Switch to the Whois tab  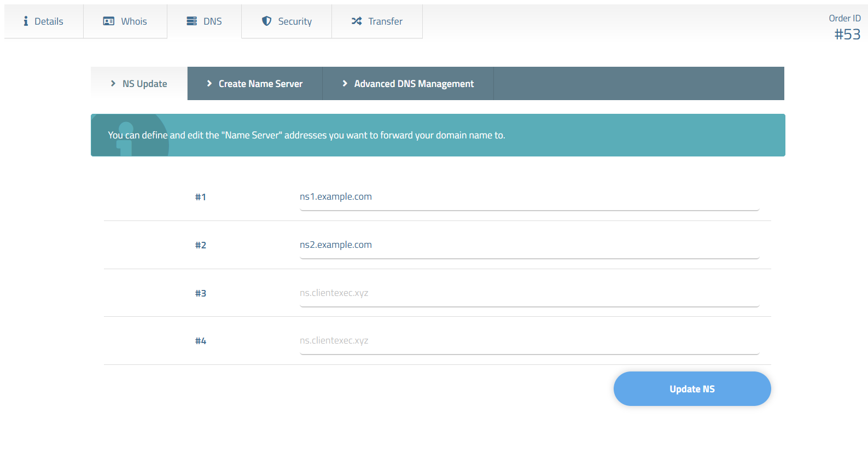tap(125, 21)
